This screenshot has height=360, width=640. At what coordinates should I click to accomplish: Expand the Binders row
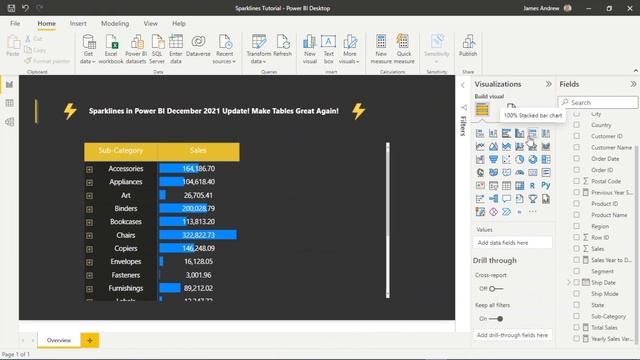click(x=89, y=209)
